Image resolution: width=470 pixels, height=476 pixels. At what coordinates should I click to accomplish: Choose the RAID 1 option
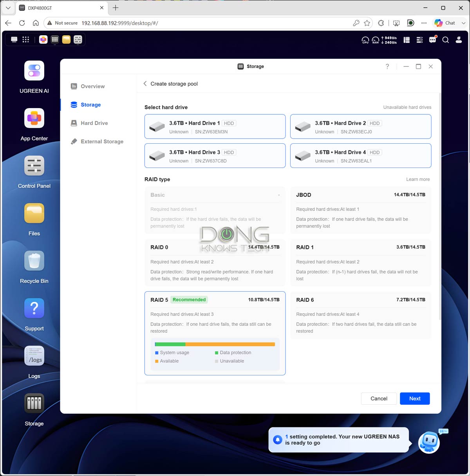(361, 263)
